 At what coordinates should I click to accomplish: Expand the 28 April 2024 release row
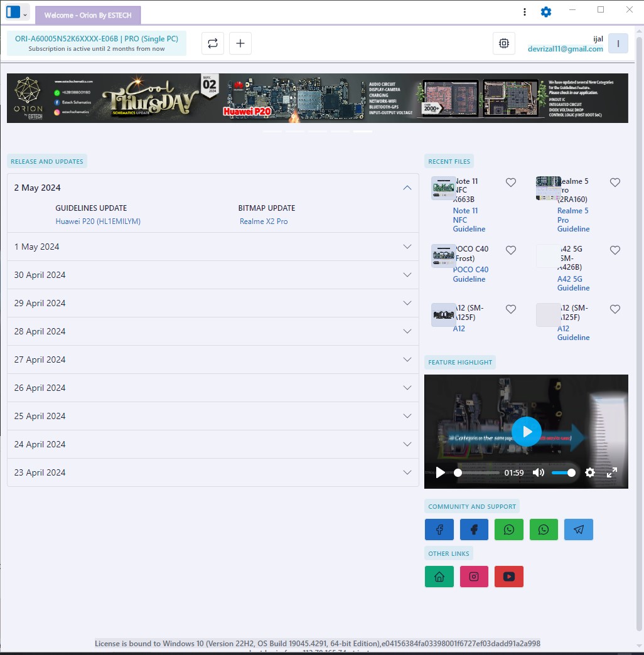[x=213, y=331]
